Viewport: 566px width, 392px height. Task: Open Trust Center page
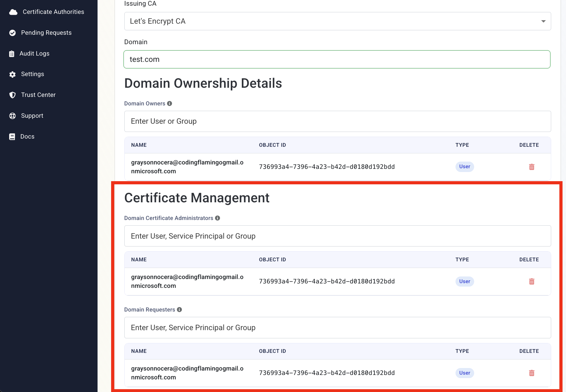(38, 95)
